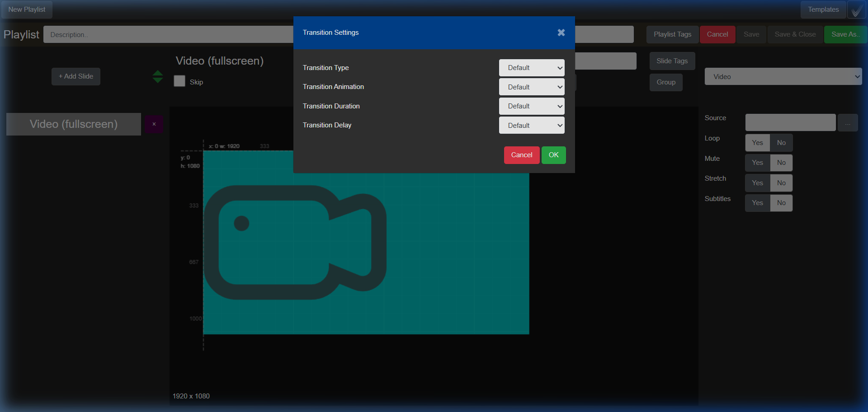Browse for source with the ellipsis button
The image size is (868, 412).
848,122
